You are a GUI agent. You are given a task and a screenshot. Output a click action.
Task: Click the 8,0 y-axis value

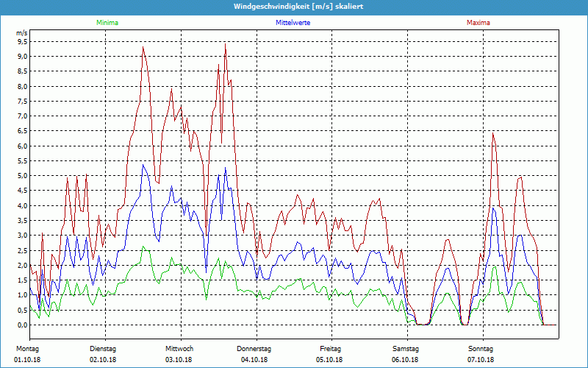(23, 86)
